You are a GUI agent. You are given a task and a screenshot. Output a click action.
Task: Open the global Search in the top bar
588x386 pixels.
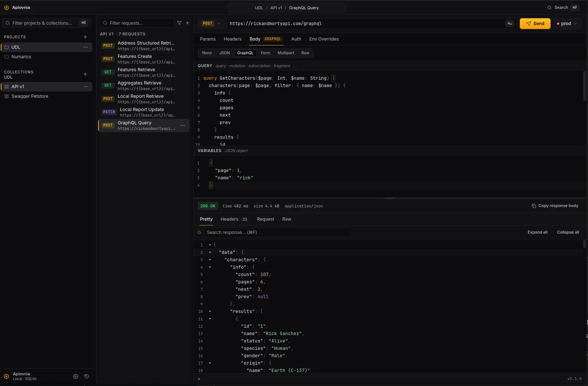click(563, 7)
